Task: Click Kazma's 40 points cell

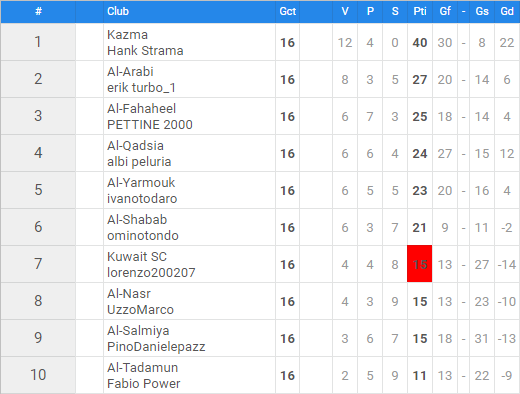Action: (x=420, y=42)
